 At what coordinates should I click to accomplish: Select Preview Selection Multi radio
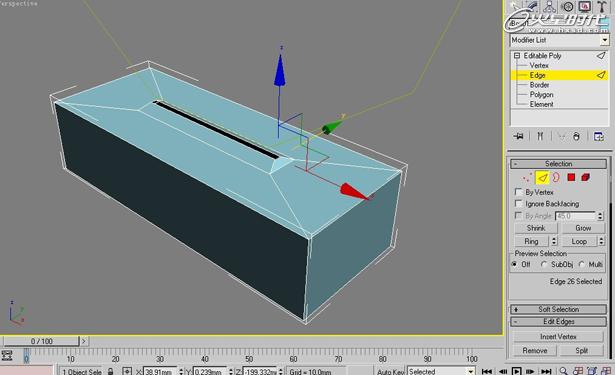click(x=581, y=264)
